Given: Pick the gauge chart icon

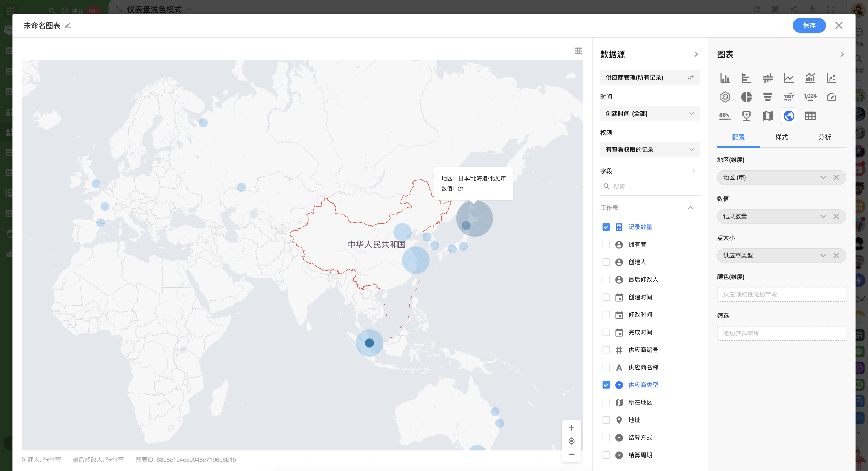Looking at the screenshot, I should 831,97.
